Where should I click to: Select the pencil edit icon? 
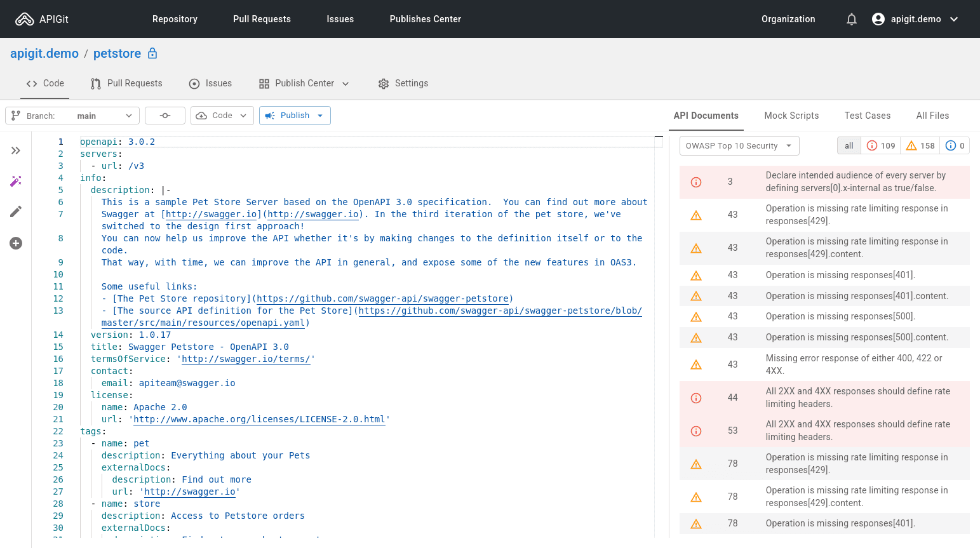(x=16, y=211)
